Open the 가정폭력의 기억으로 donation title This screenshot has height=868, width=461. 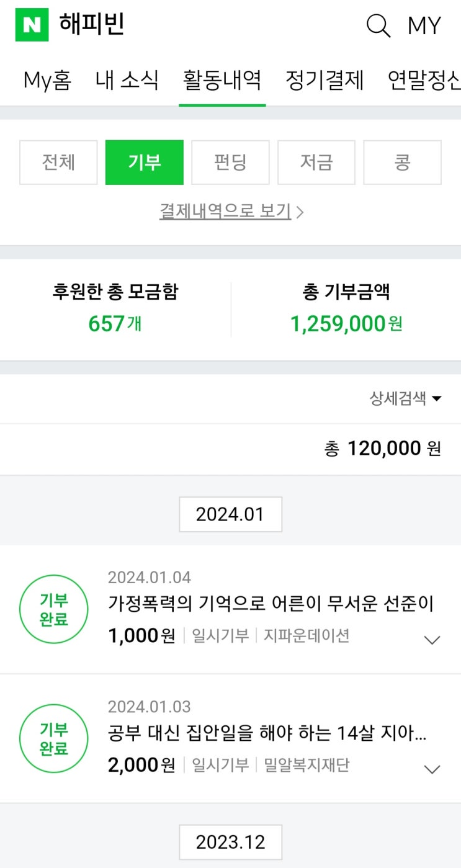(x=271, y=603)
